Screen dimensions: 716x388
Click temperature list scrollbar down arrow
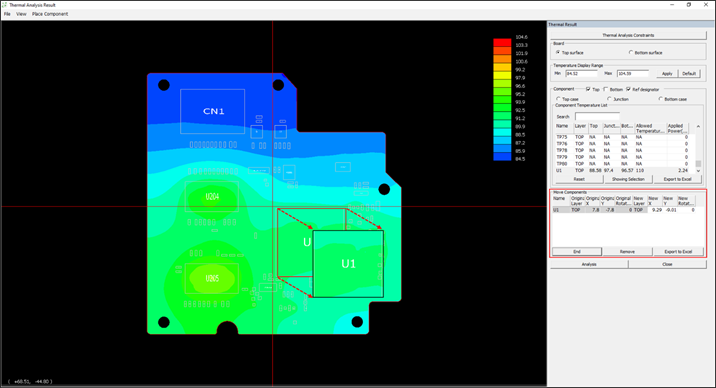(698, 170)
